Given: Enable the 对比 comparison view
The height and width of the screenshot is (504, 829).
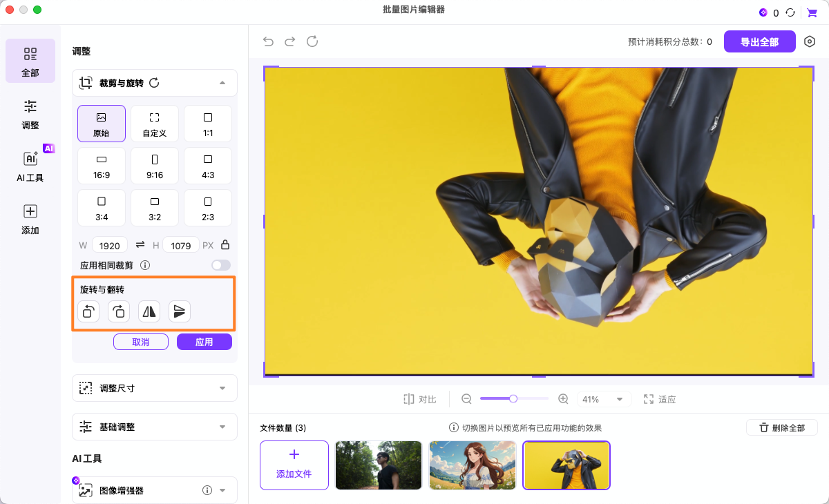Looking at the screenshot, I should 419,398.
